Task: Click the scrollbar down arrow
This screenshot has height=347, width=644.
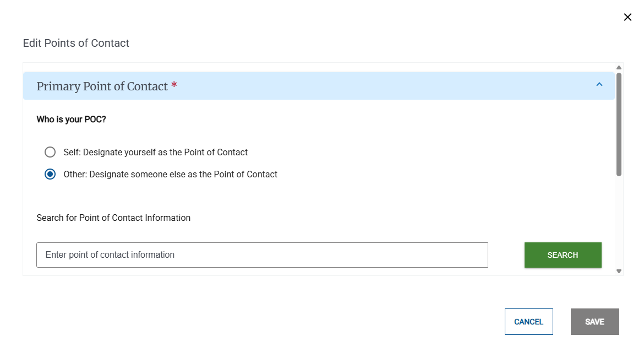Action: point(619,271)
